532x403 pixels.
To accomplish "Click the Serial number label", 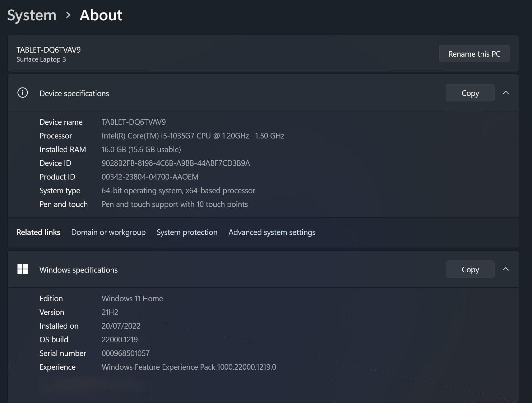I will pos(62,353).
